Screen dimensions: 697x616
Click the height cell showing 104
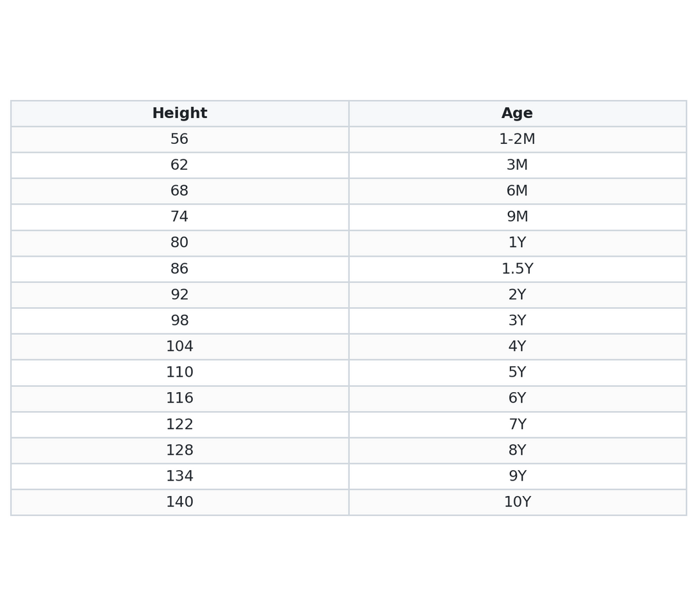pyautogui.click(x=179, y=346)
